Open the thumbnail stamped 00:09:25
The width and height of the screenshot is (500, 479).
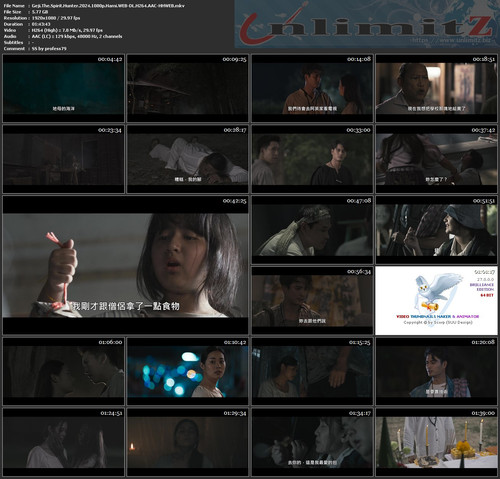(188, 88)
